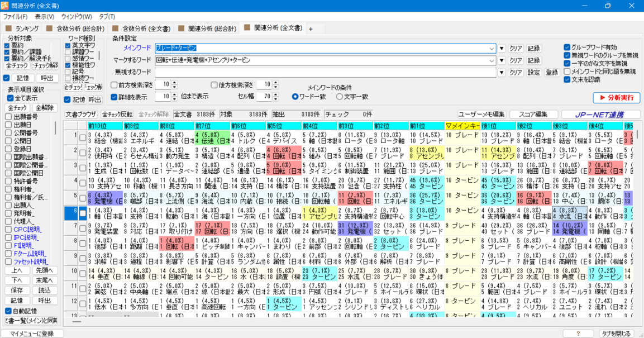This screenshot has width=644, height=338.
Task: Increase the 位まで表示 spinner value
Action: pos(174,95)
